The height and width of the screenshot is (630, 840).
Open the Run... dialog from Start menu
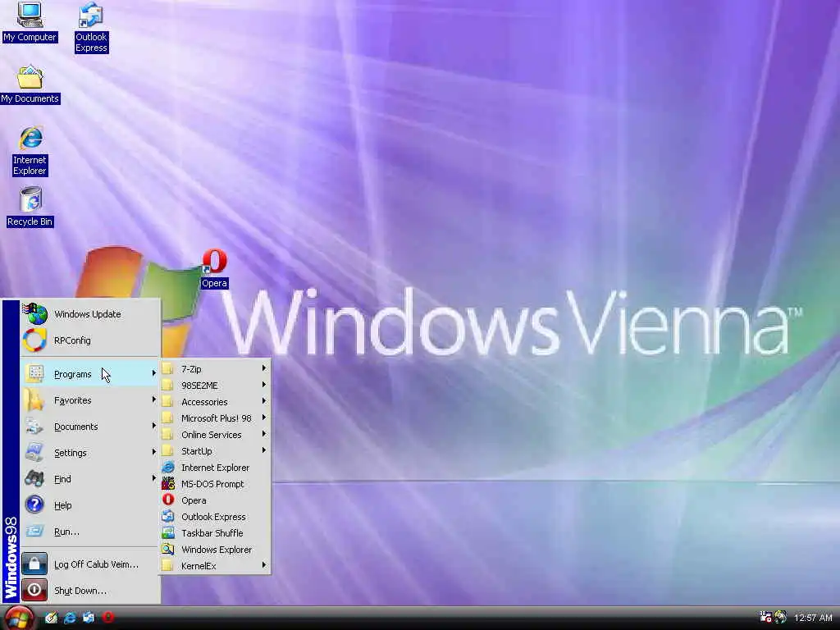click(x=90, y=532)
